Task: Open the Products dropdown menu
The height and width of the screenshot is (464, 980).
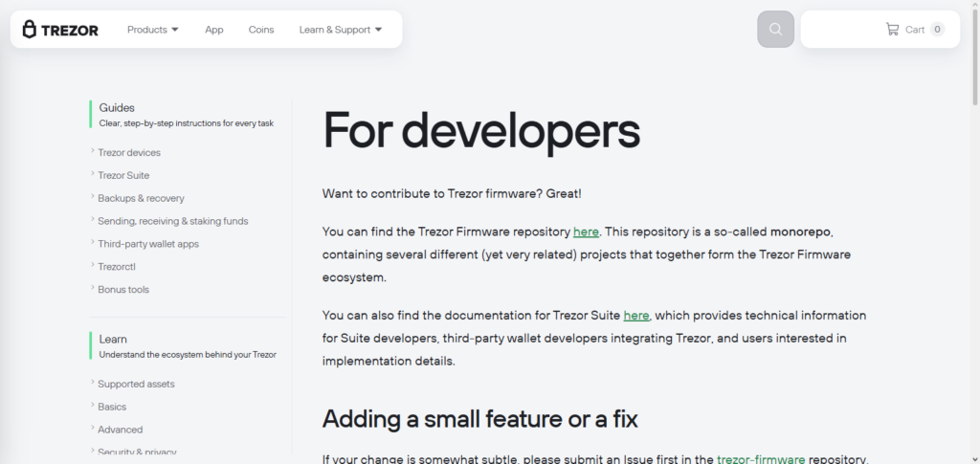Action: (153, 30)
